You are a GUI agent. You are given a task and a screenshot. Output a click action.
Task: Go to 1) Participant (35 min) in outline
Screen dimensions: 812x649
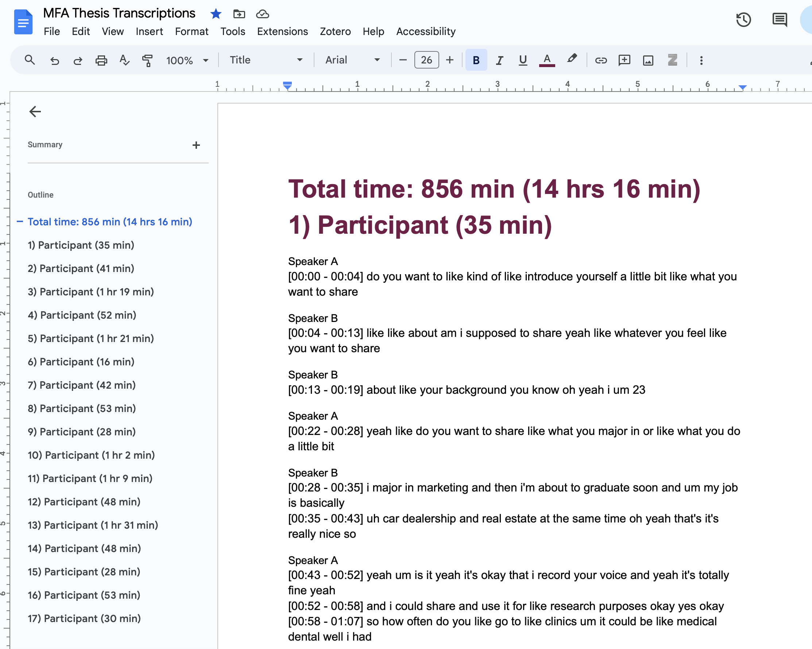[81, 245]
